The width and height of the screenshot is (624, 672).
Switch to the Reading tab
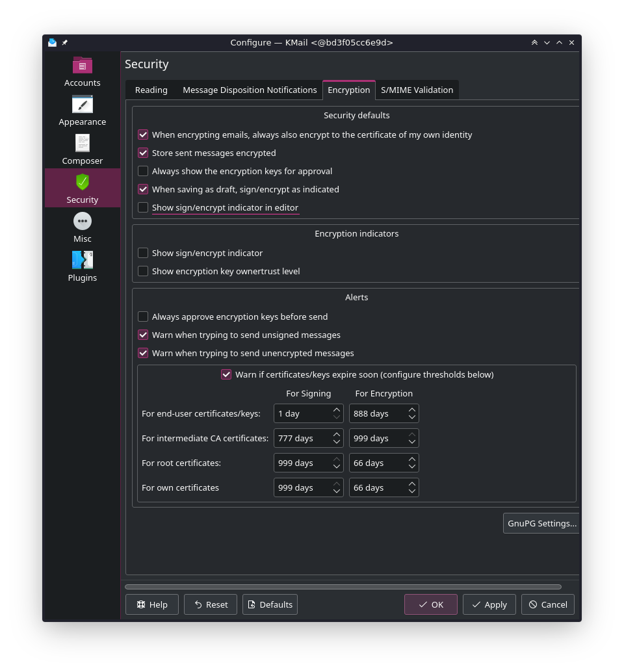151,90
